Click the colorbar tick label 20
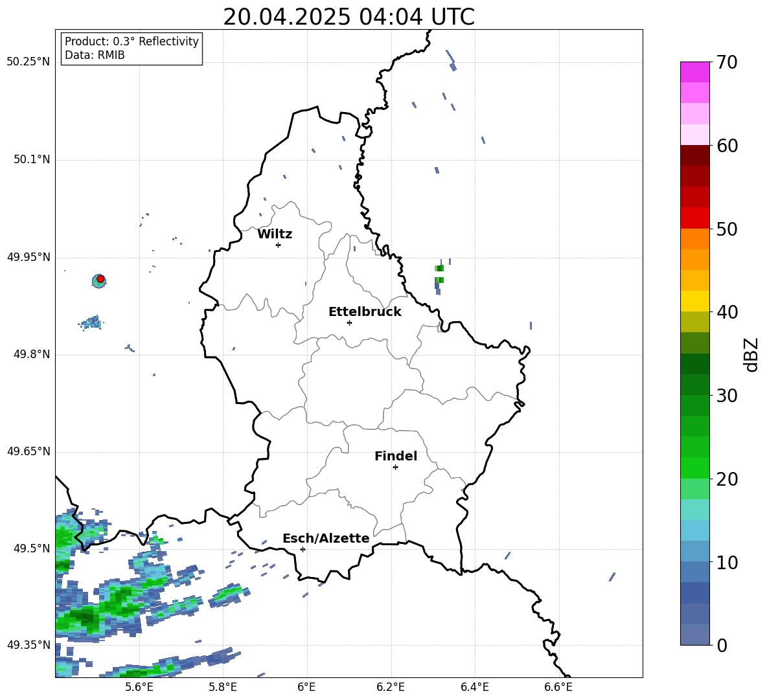Viewport: 767px width, 700px height. (x=727, y=479)
